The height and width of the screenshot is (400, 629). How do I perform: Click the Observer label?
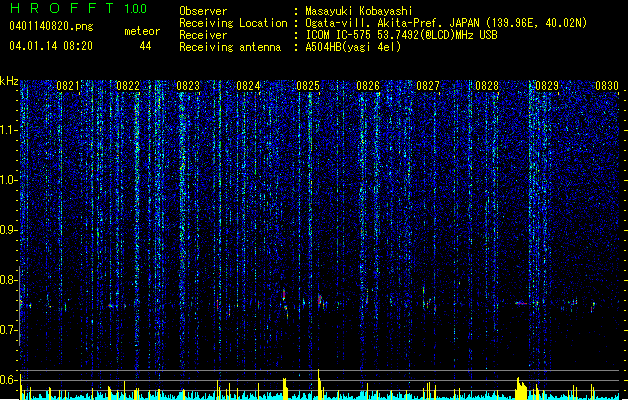tap(203, 11)
